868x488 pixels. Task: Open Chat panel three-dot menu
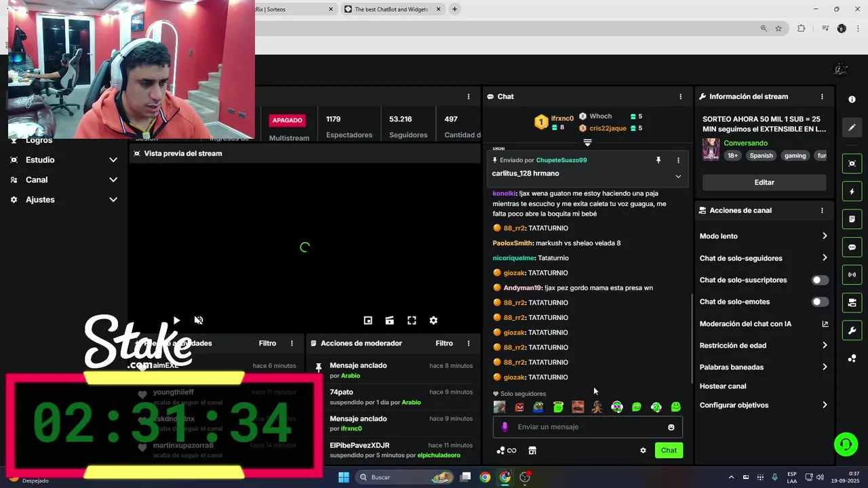point(681,97)
